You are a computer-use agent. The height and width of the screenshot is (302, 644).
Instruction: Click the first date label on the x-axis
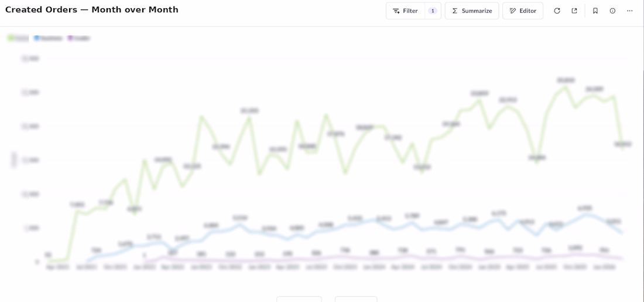57,267
